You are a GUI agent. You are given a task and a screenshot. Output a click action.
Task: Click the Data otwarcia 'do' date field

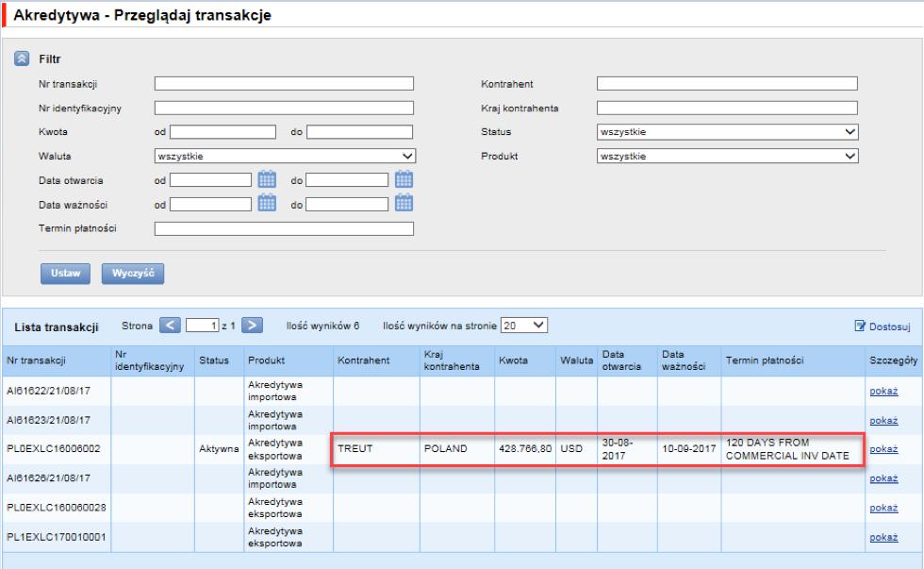347,180
